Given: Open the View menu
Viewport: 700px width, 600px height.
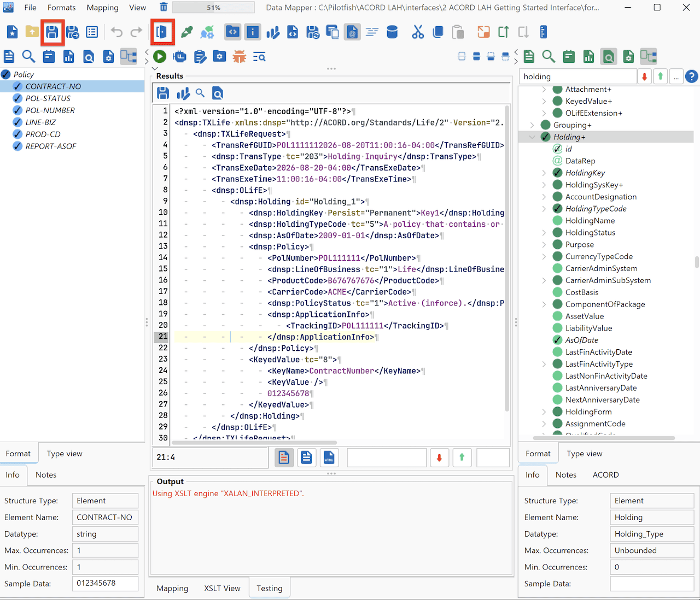Looking at the screenshot, I should [137, 8].
